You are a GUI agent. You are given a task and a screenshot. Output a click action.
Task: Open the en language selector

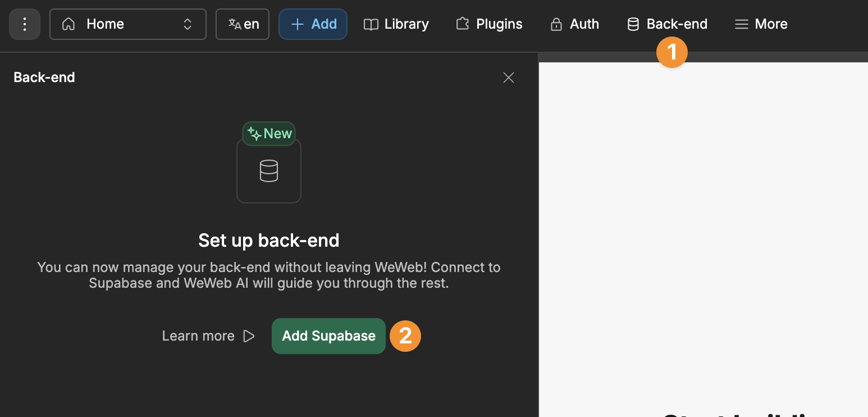(x=242, y=24)
